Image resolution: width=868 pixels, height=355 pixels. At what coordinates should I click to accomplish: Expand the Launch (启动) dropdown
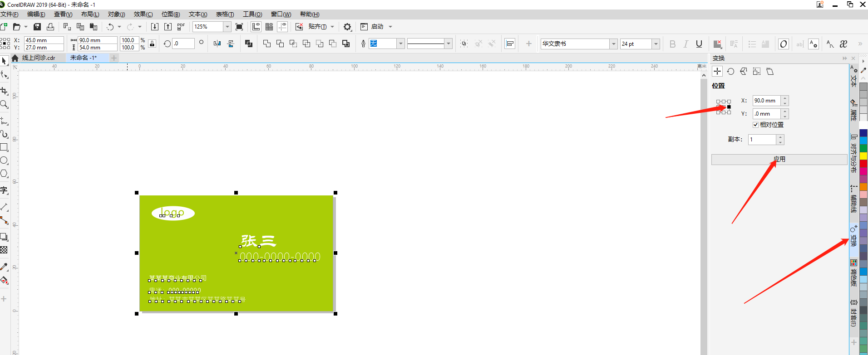tap(390, 27)
